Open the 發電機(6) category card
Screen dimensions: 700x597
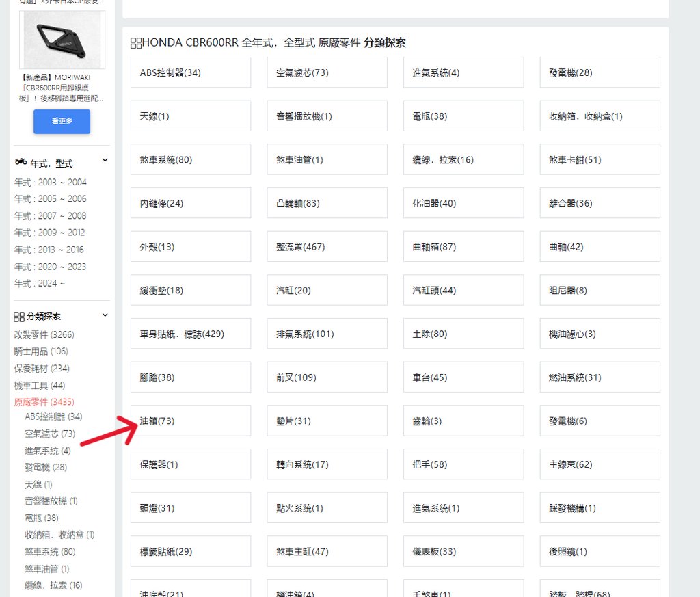(600, 421)
